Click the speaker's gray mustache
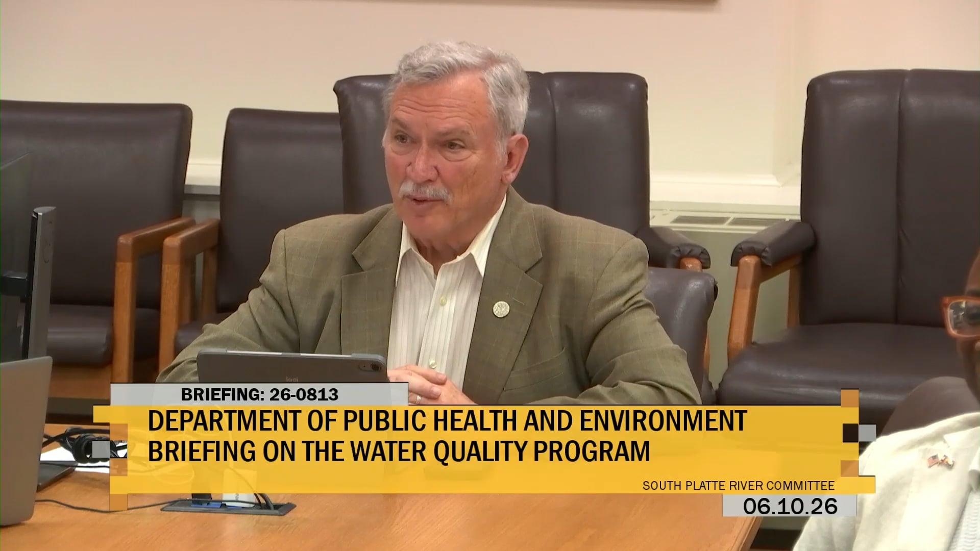The height and width of the screenshot is (551, 980). [425, 191]
